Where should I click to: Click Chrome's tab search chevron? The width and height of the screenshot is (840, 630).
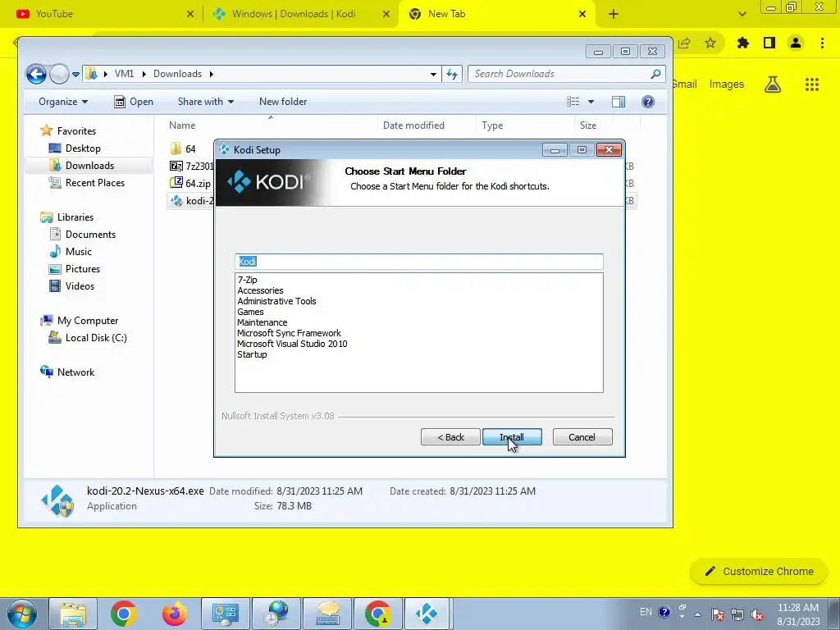point(742,14)
